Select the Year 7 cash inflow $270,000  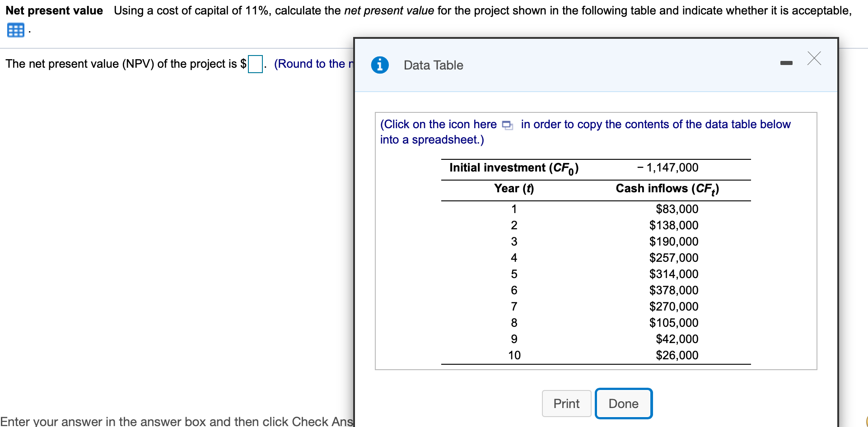coord(673,306)
